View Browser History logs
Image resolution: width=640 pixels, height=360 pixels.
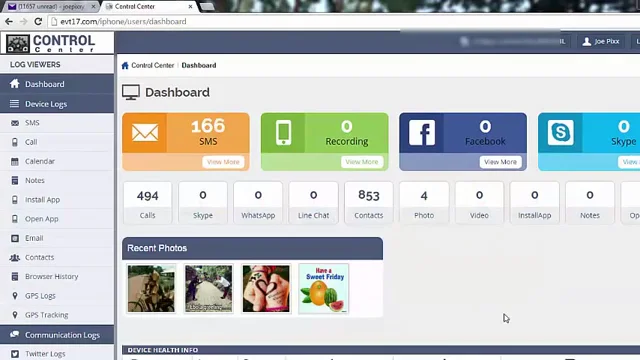click(57, 276)
